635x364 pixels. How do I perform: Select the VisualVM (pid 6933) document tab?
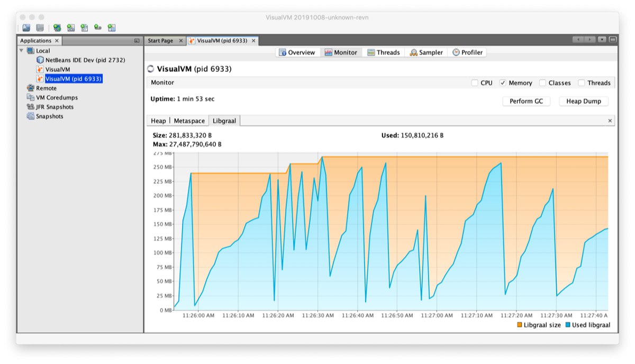coord(222,41)
